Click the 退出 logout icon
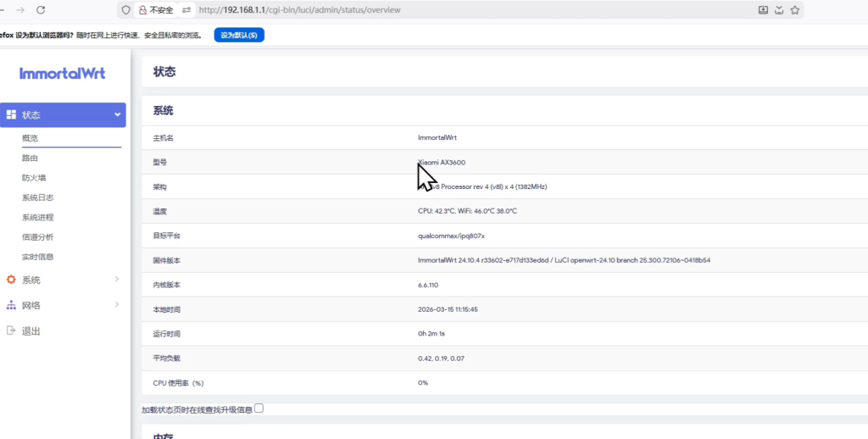Screen dimensions: 868x439 click(11, 331)
